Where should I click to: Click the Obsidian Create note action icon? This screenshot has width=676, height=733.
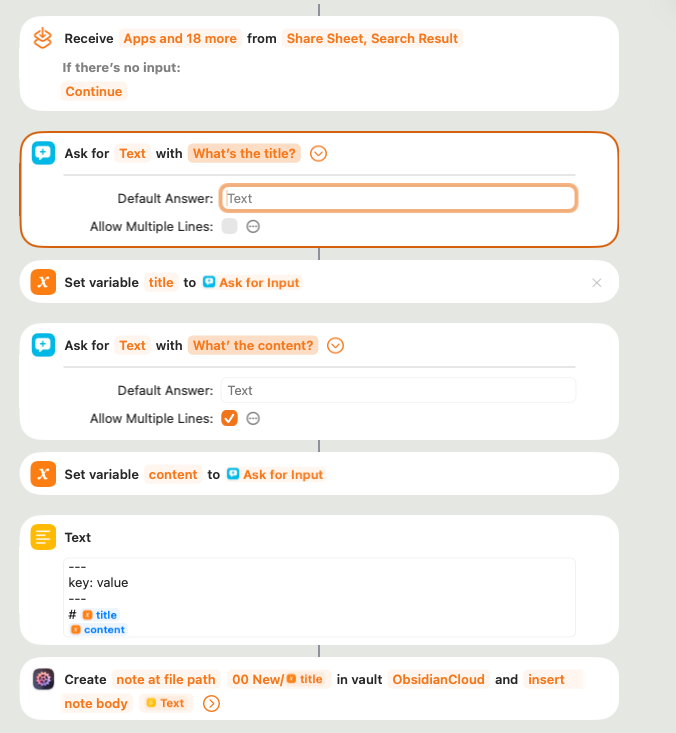[x=43, y=679]
